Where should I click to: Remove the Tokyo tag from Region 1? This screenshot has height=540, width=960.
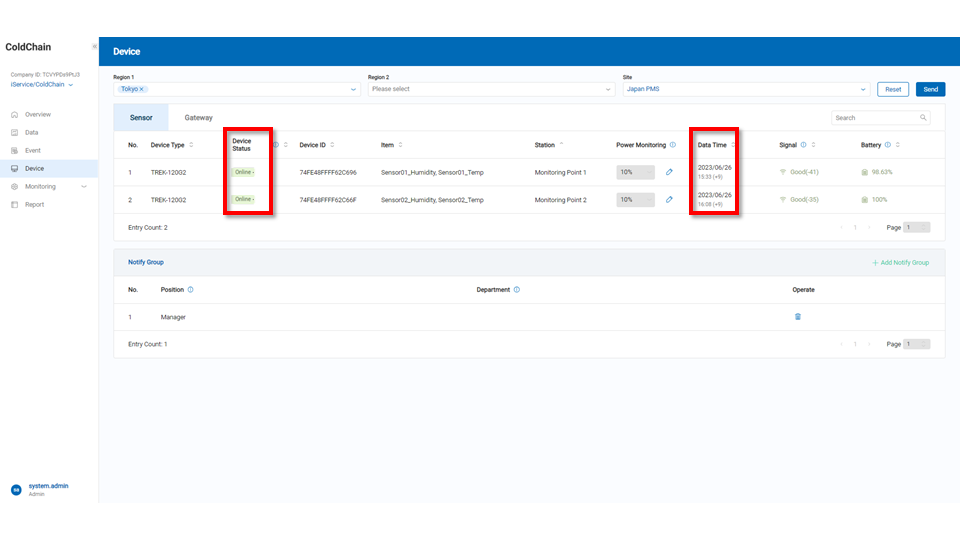coord(142,89)
